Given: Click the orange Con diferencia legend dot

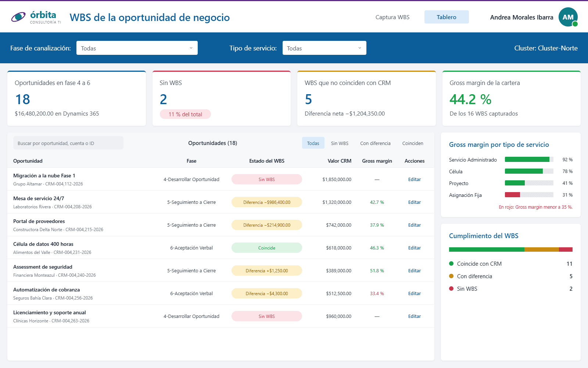Looking at the screenshot, I should tap(451, 276).
